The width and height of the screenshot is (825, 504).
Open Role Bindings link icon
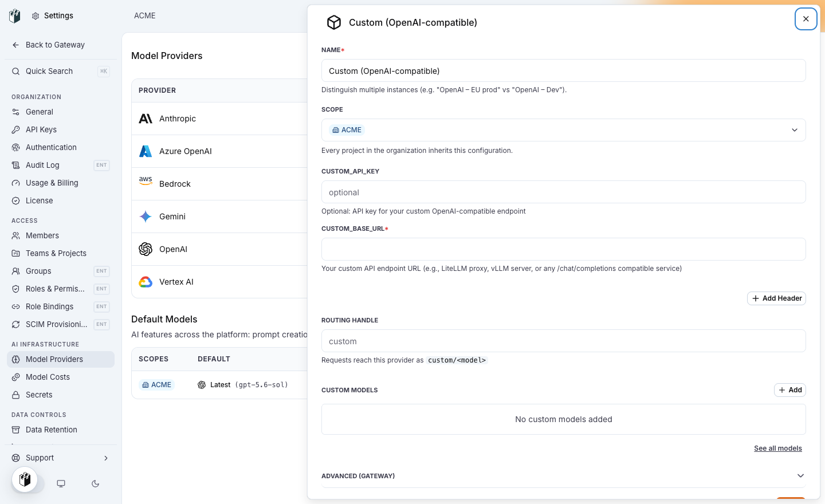coord(16,307)
